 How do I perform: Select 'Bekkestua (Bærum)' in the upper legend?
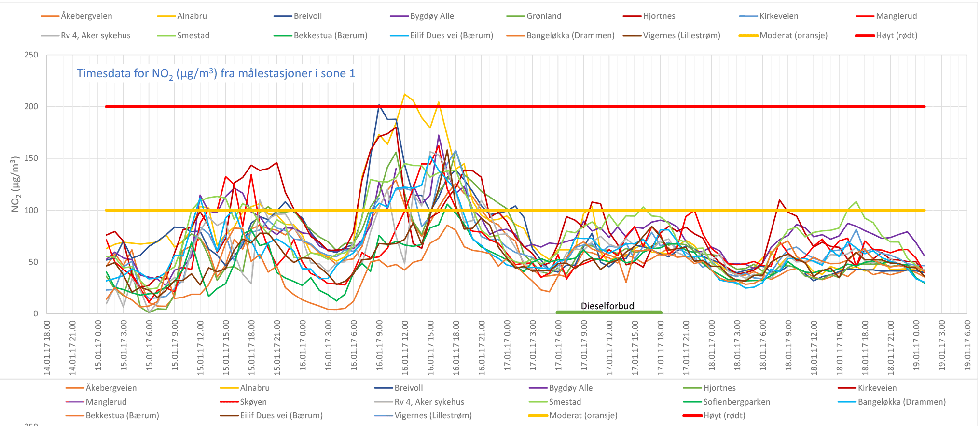pyautogui.click(x=331, y=35)
